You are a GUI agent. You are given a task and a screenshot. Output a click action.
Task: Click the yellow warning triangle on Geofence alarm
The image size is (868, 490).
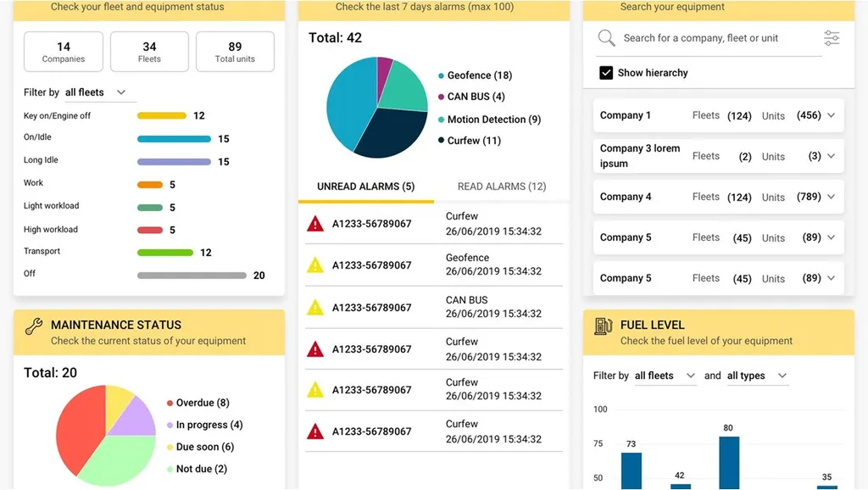(x=316, y=265)
